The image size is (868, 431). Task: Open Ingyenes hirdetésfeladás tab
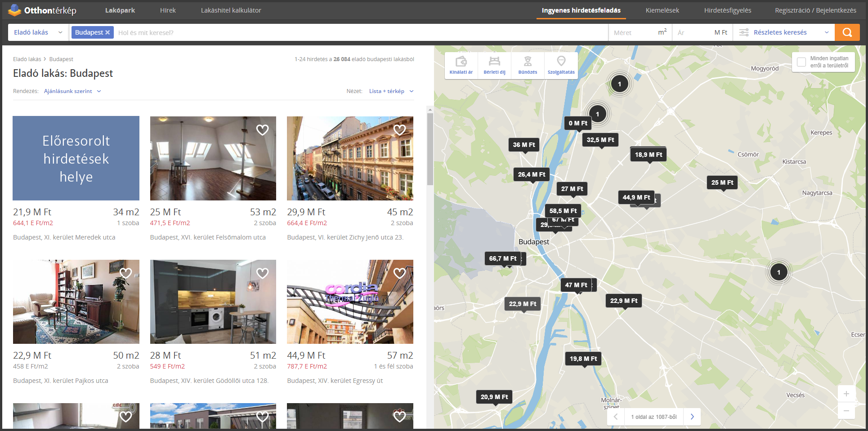[x=581, y=10]
